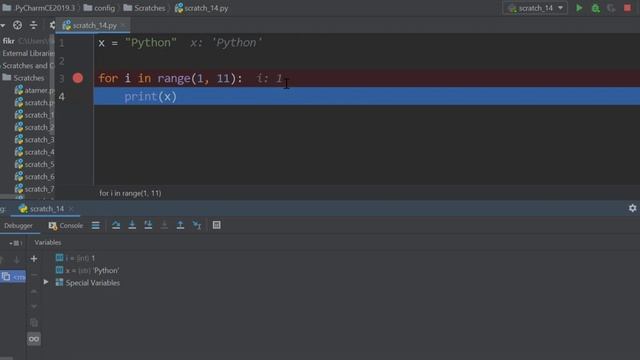Viewport: 640px width, 360px height.
Task: Select scratch_14.py in the breadcrumb bar
Action: [202, 8]
